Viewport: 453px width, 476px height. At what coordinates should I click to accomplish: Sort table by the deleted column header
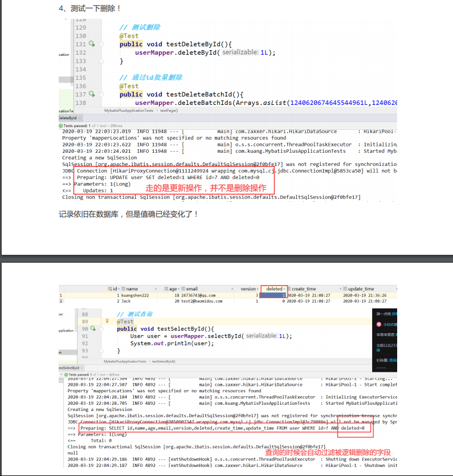pos(274,288)
